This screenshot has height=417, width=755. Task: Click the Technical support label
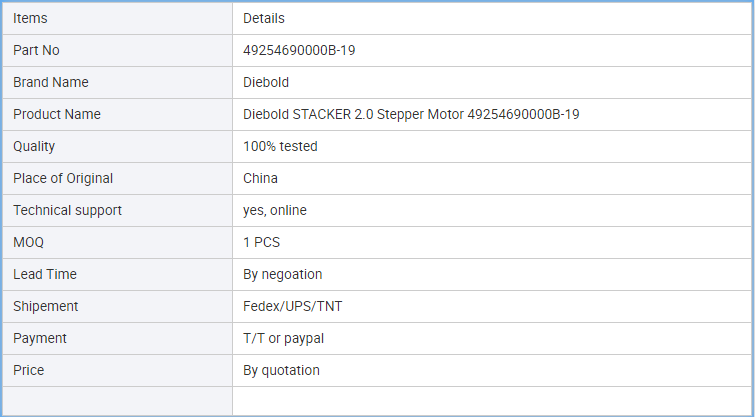67,210
